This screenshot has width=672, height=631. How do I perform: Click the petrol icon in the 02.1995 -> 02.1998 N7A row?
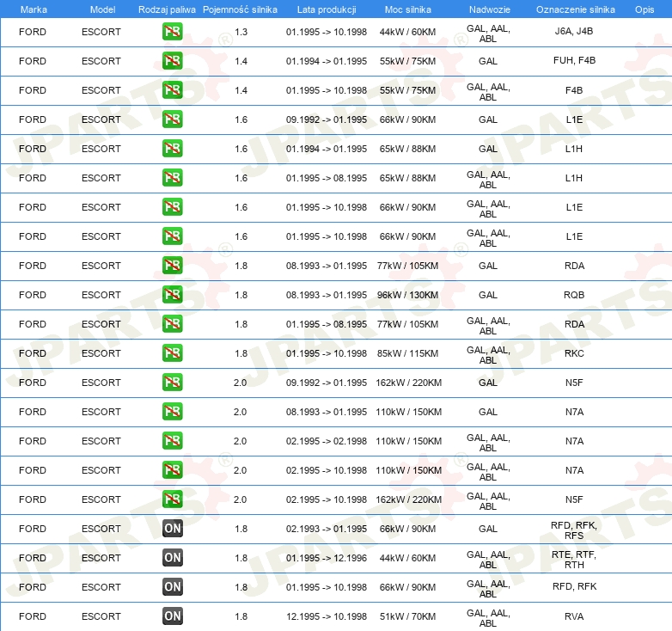click(x=172, y=441)
